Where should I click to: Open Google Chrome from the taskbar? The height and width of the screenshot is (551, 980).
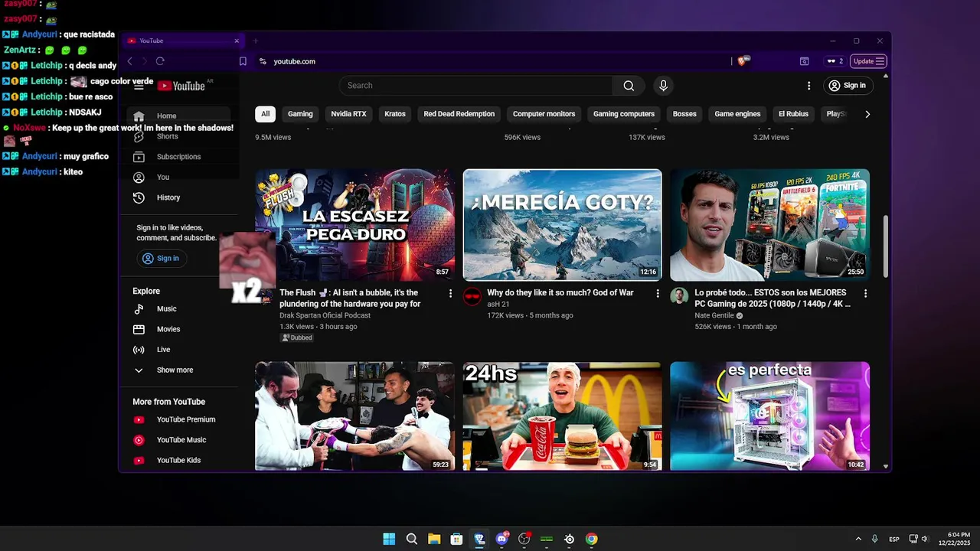591,539
